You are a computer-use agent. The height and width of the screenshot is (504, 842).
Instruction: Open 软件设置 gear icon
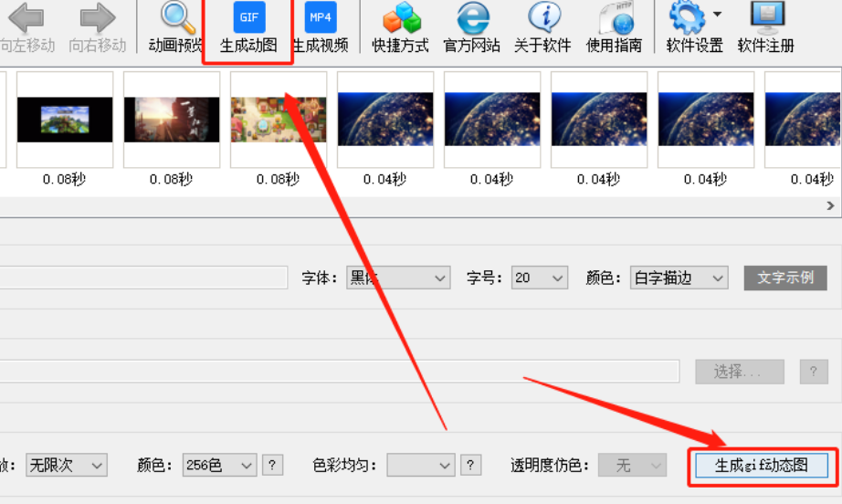(x=687, y=17)
